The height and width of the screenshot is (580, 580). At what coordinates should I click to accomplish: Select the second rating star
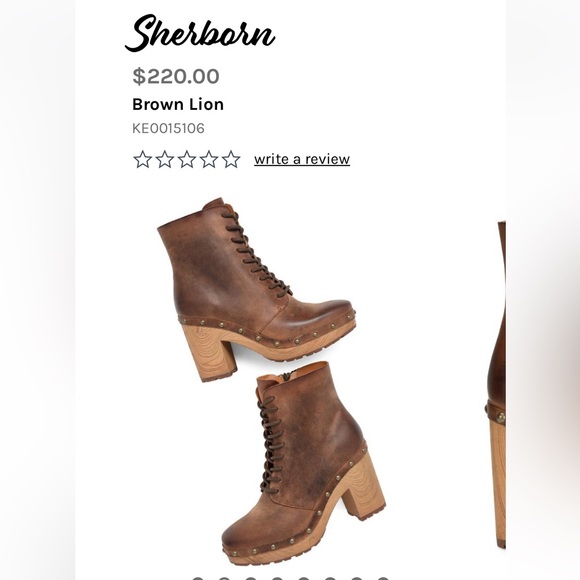[165, 159]
